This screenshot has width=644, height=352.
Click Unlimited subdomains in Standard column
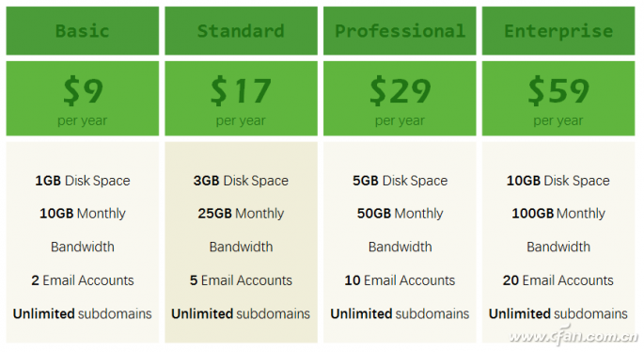tap(241, 313)
